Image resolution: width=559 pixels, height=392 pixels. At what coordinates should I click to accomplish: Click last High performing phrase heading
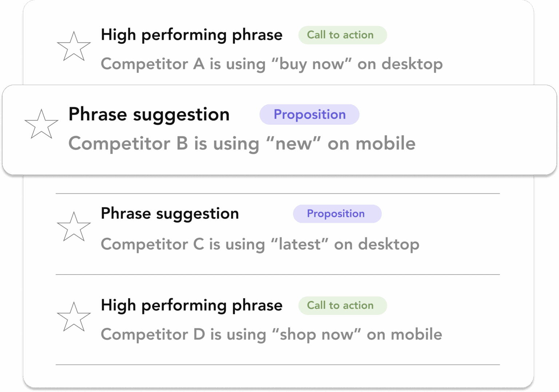point(191,306)
